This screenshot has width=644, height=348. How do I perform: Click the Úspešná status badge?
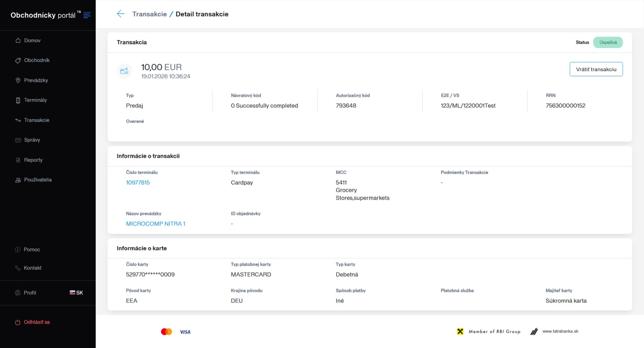coord(608,42)
